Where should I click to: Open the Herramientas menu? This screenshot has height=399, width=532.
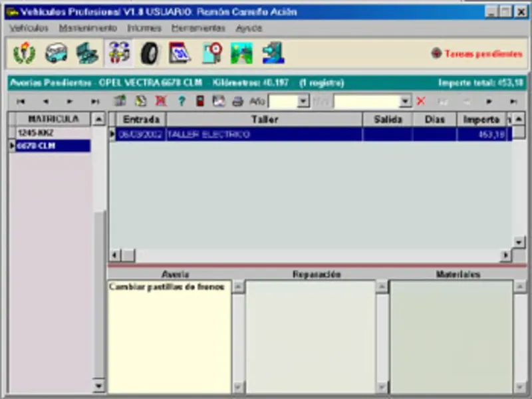click(x=198, y=28)
